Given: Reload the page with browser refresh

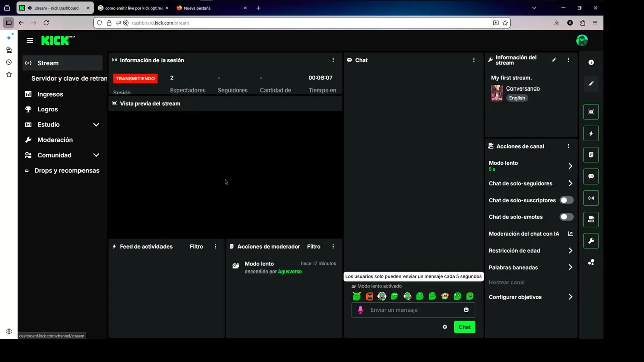Looking at the screenshot, I should (46, 23).
